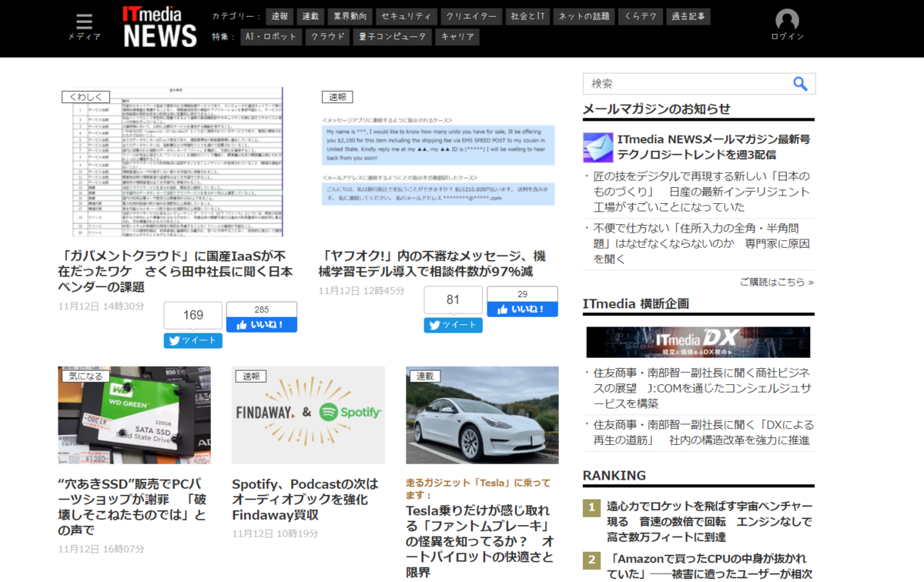The height and width of the screenshot is (582, 924).
Task: Click ITmedia 横断企画 heading
Action: tap(636, 304)
